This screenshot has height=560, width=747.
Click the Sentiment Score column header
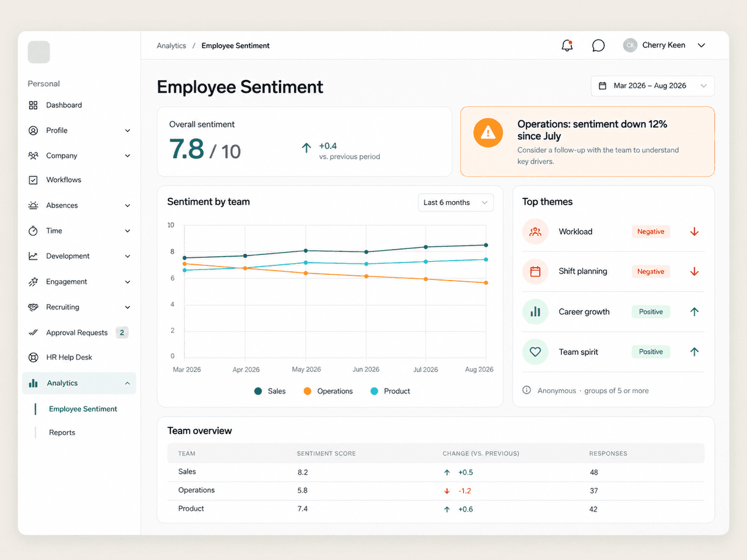click(326, 453)
